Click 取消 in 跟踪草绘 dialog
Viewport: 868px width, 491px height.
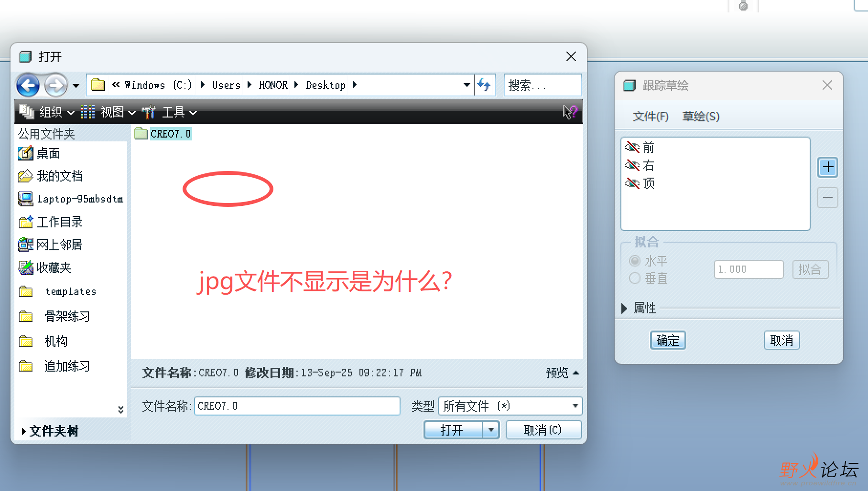click(x=781, y=340)
